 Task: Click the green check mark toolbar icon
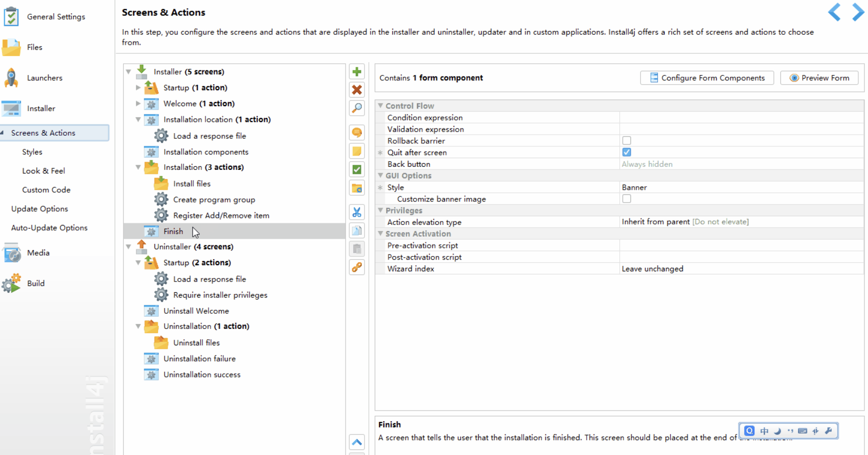coord(357,169)
